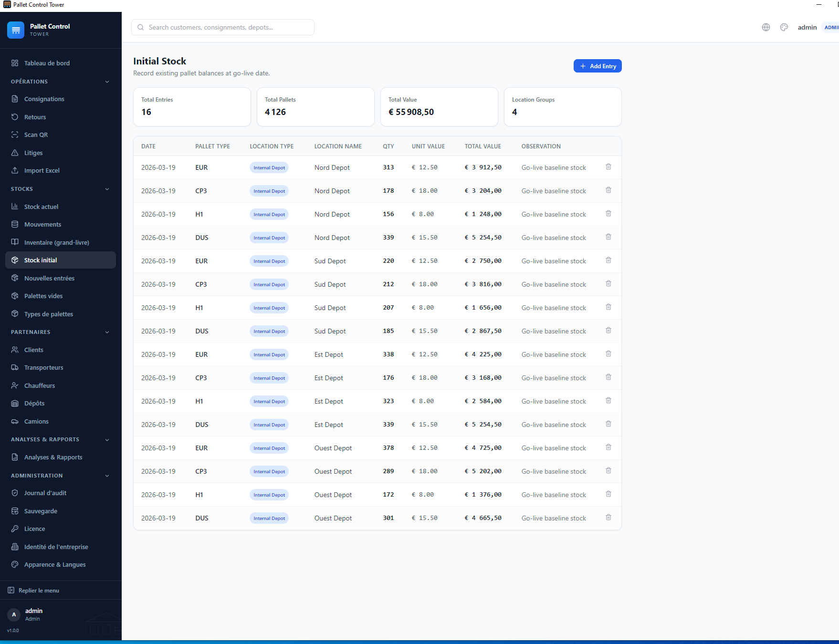Open Palettes vides page
The width and height of the screenshot is (839, 644).
[x=61, y=296]
